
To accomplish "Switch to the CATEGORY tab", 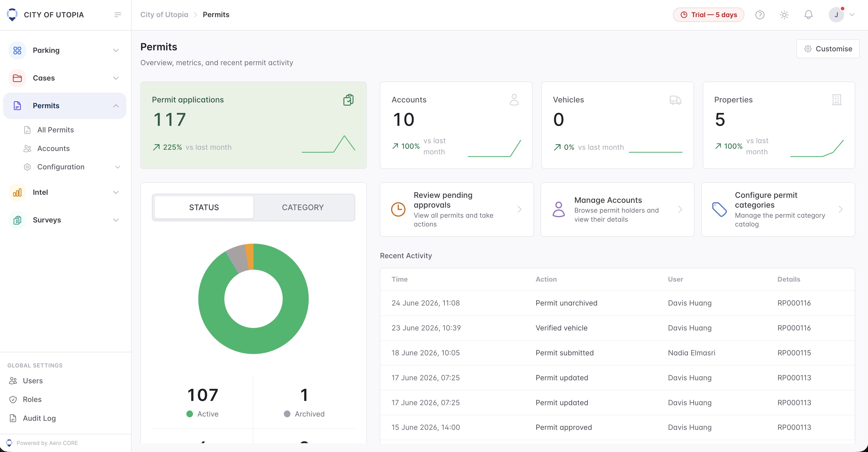I will point(303,207).
